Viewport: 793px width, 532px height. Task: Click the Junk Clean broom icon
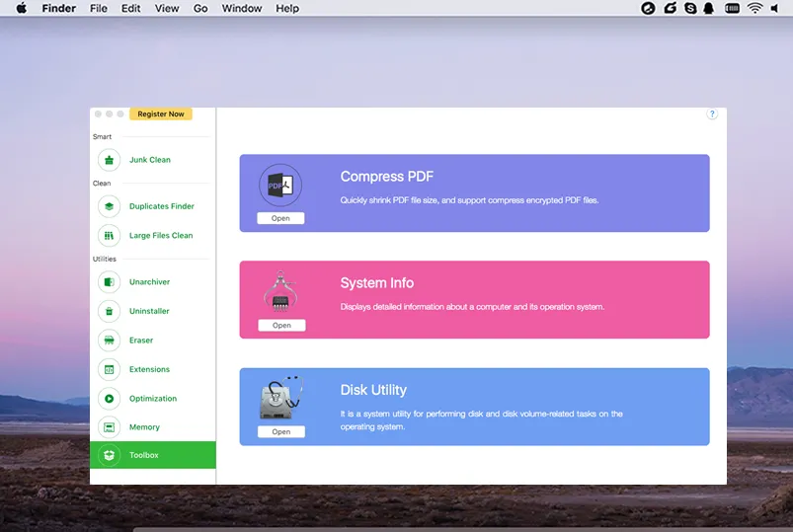tap(109, 160)
